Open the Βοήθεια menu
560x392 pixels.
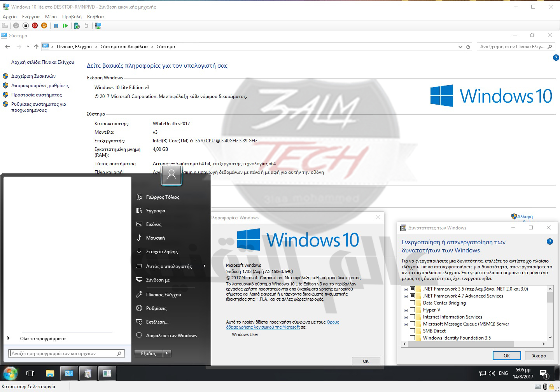(95, 17)
